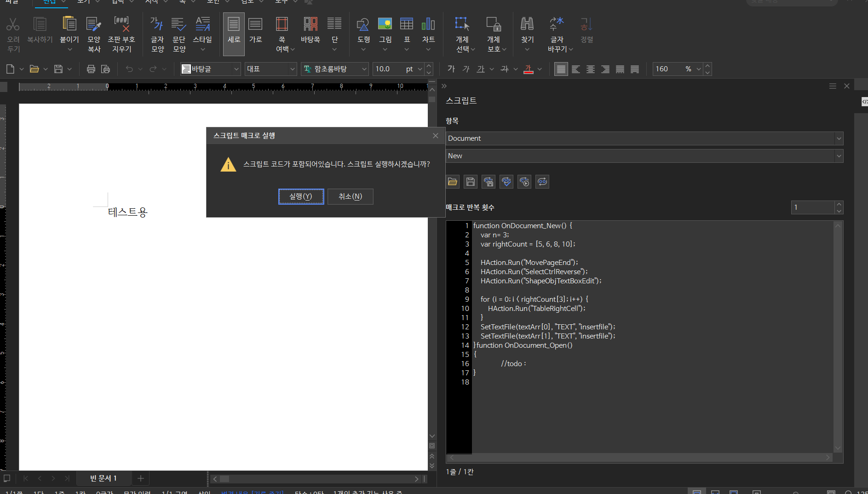Click the 매크로 반복 횟수 input field

coord(813,207)
